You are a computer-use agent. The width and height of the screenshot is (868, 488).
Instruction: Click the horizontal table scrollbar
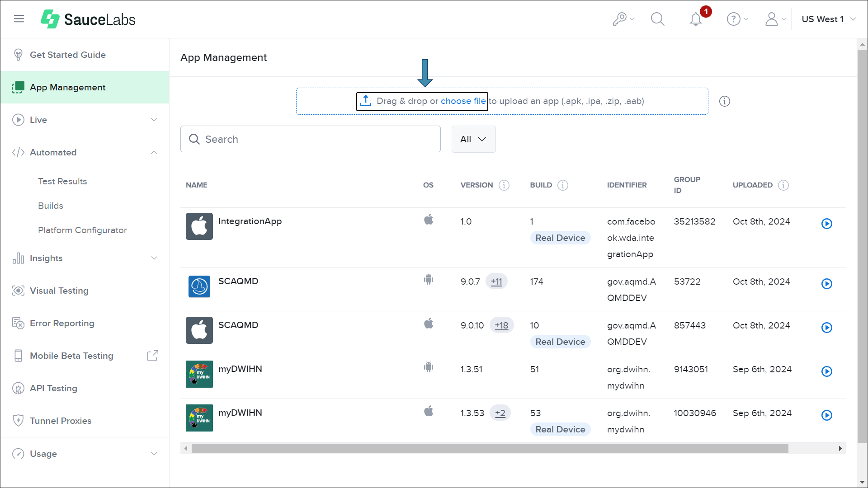490,448
